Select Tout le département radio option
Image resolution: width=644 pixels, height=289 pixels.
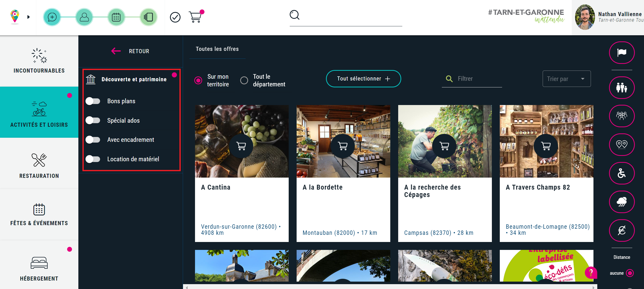pyautogui.click(x=244, y=80)
